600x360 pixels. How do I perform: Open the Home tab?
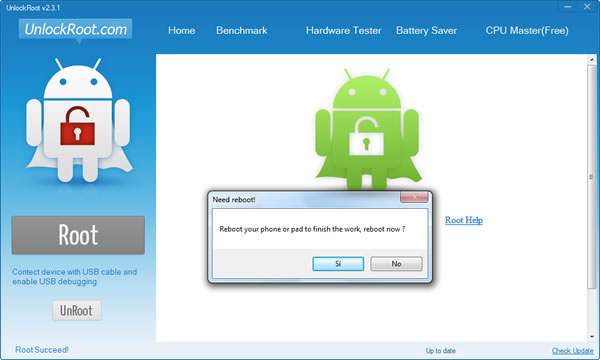(181, 30)
